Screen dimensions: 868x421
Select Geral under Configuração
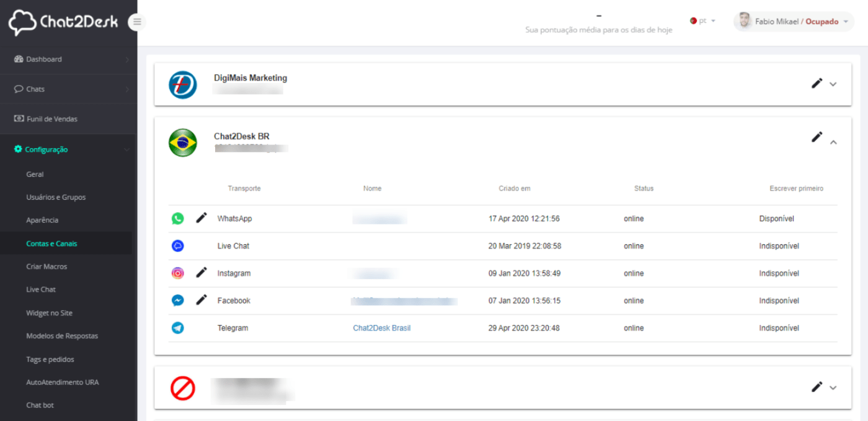[35, 175]
